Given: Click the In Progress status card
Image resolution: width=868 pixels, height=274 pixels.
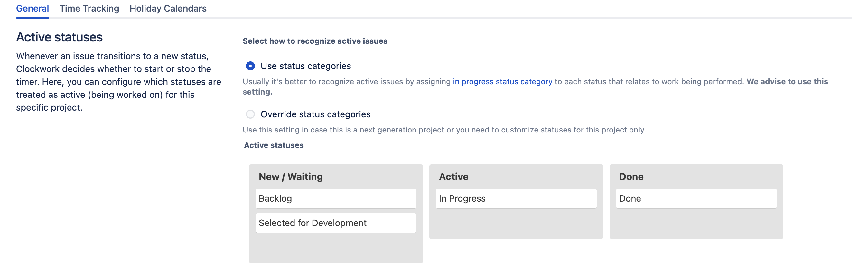Looking at the screenshot, I should 516,198.
